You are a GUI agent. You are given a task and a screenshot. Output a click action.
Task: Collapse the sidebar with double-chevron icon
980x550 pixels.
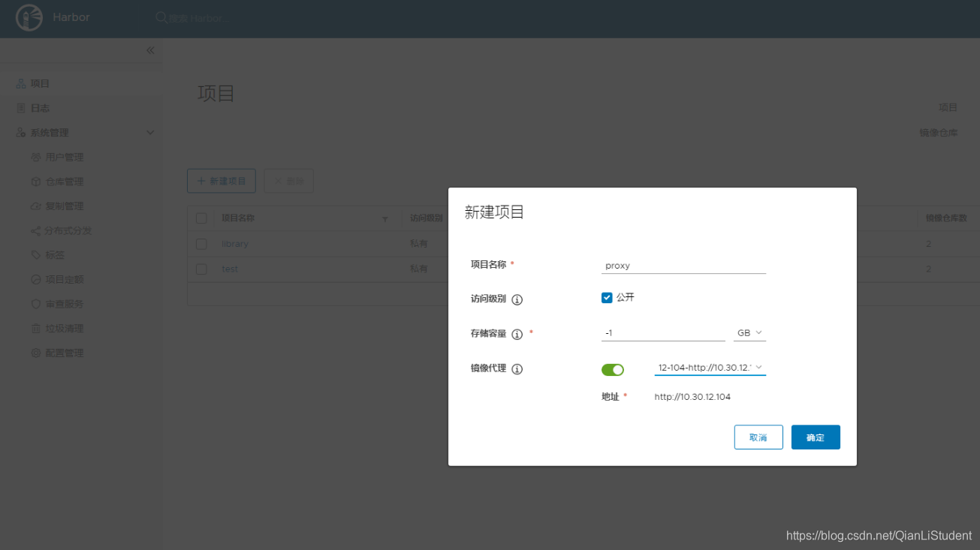click(150, 50)
